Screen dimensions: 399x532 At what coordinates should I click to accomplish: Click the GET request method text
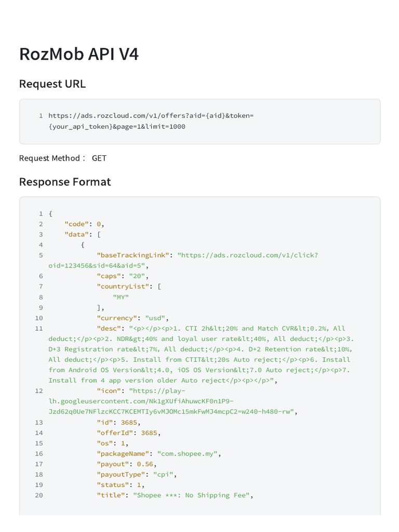[x=99, y=158]
